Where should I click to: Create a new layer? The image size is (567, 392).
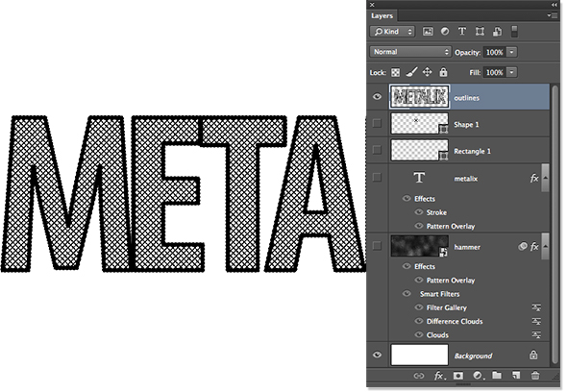(516, 376)
